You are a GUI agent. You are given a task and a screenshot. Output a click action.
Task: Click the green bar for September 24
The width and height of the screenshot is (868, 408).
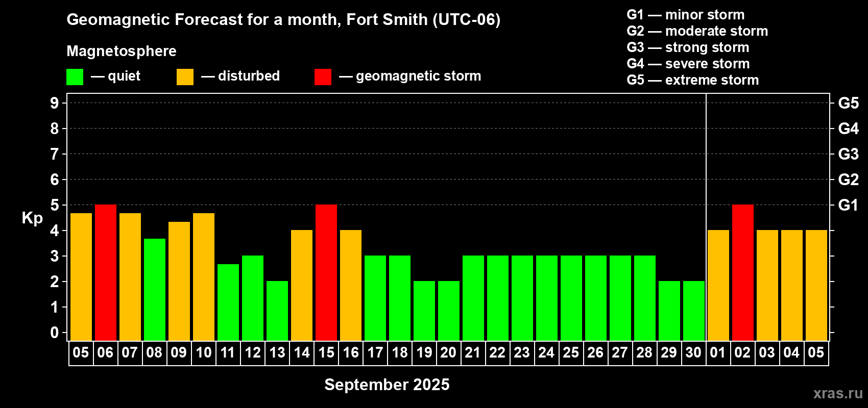[x=547, y=298]
